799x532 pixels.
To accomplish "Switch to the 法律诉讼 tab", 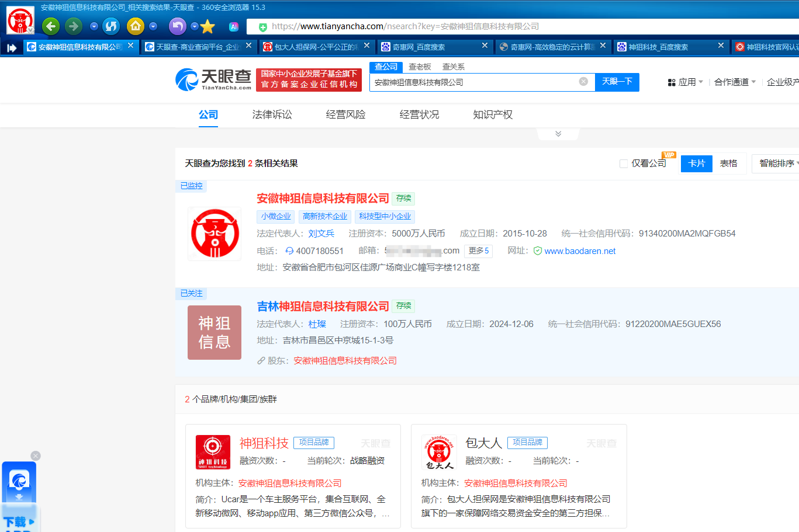I will [272, 115].
